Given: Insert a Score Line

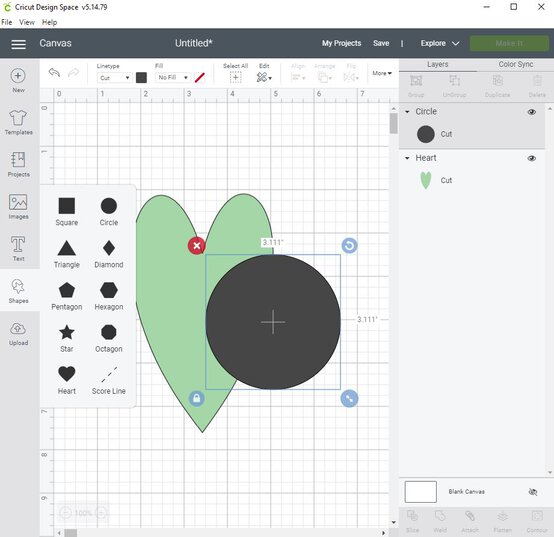Looking at the screenshot, I should click(x=109, y=380).
